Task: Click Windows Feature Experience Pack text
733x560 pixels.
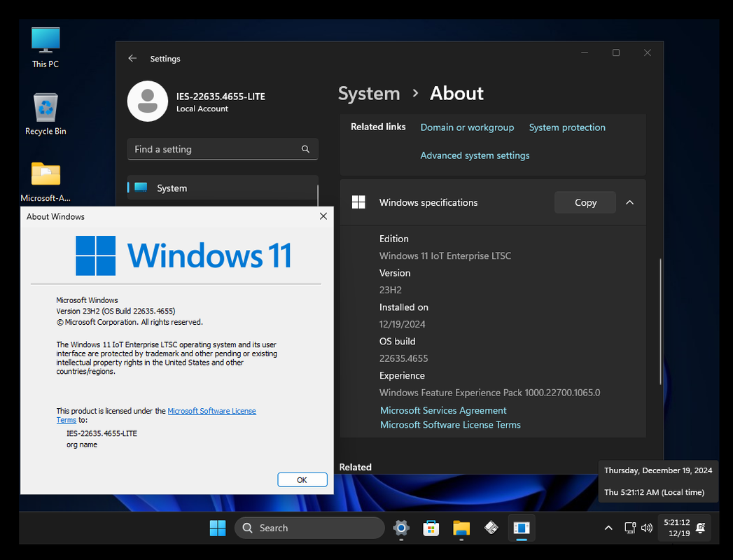Action: point(489,393)
